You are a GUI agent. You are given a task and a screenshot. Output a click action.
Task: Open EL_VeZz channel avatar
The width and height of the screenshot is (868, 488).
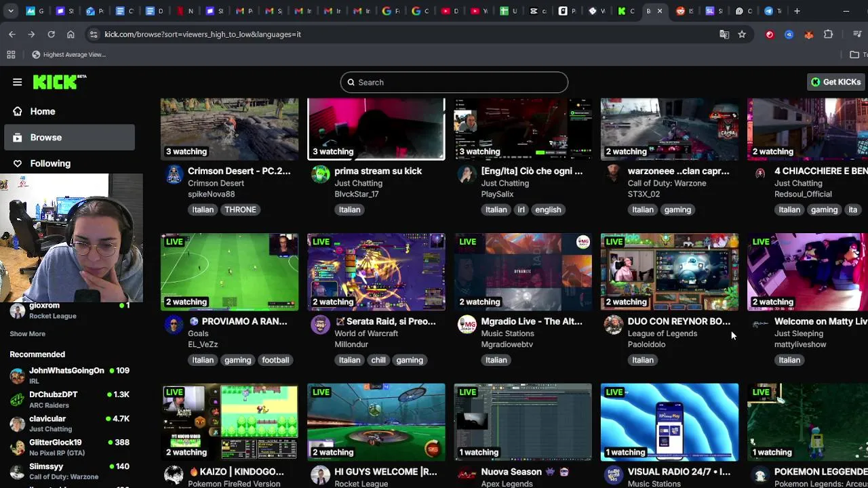tap(174, 325)
